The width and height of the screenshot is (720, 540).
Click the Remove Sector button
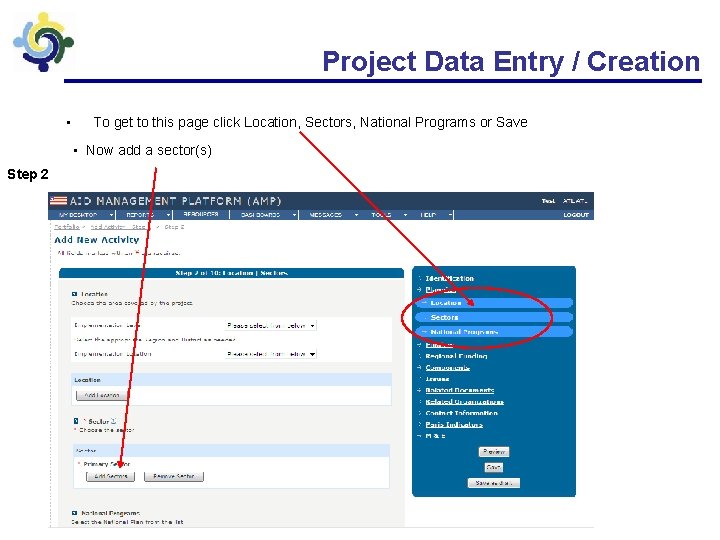point(174,476)
